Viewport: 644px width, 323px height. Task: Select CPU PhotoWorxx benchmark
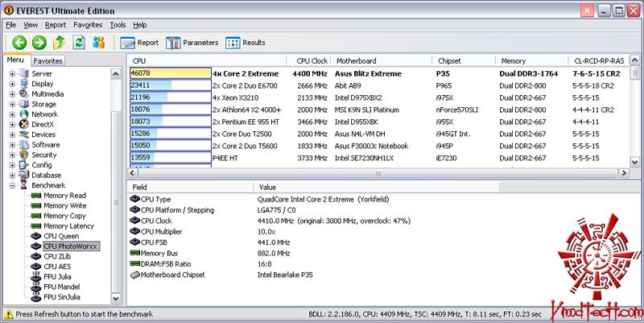(71, 246)
